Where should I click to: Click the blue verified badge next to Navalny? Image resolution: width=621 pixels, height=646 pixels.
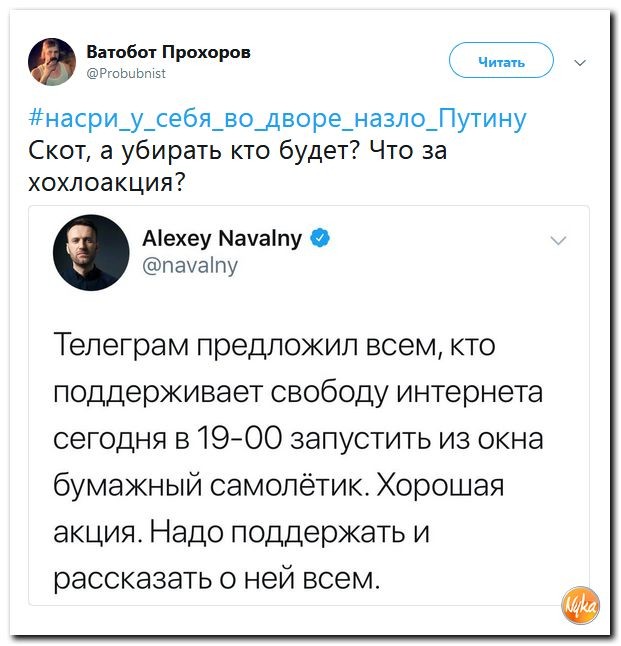pos(319,238)
